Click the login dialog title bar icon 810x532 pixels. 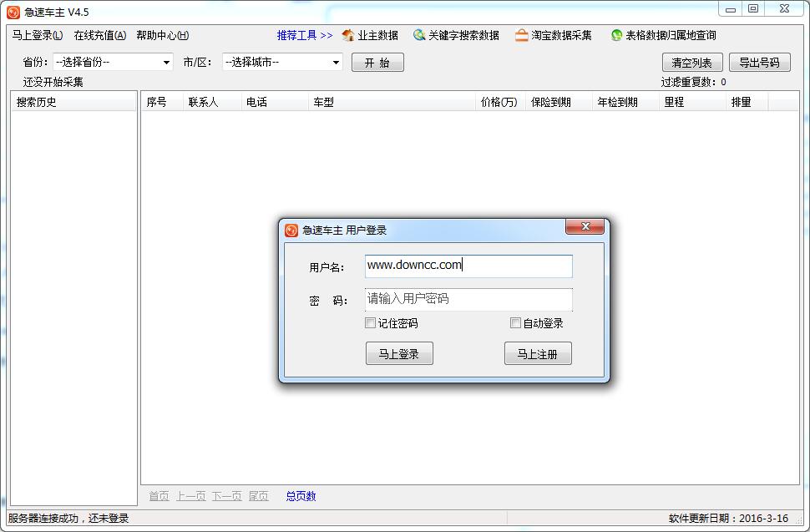pyautogui.click(x=291, y=230)
